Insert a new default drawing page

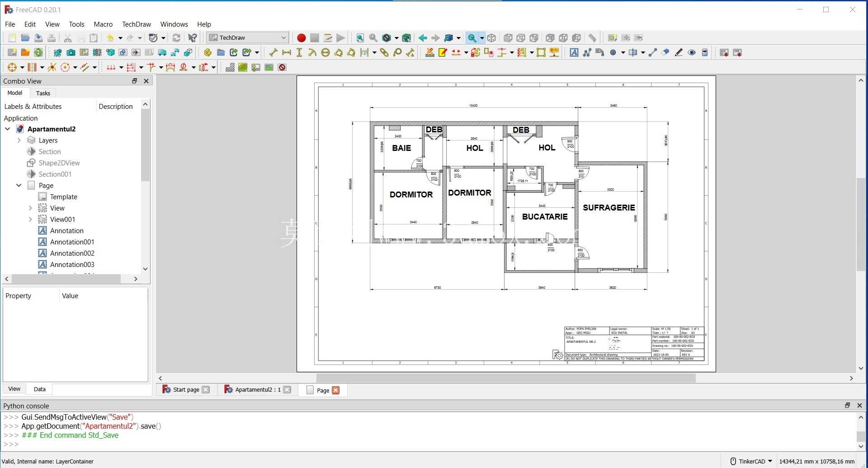[12, 53]
